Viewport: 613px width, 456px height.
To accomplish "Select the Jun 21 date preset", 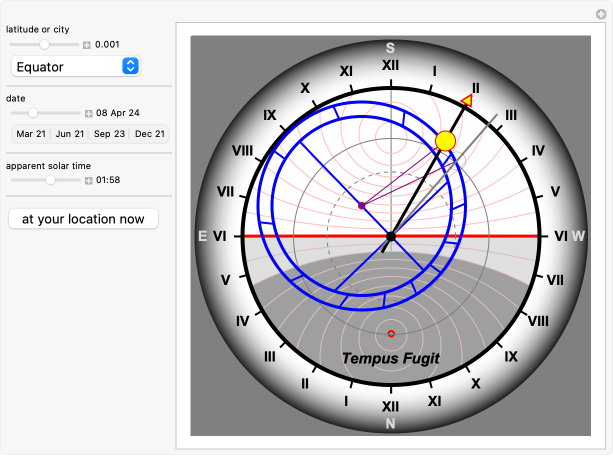I will coord(70,134).
